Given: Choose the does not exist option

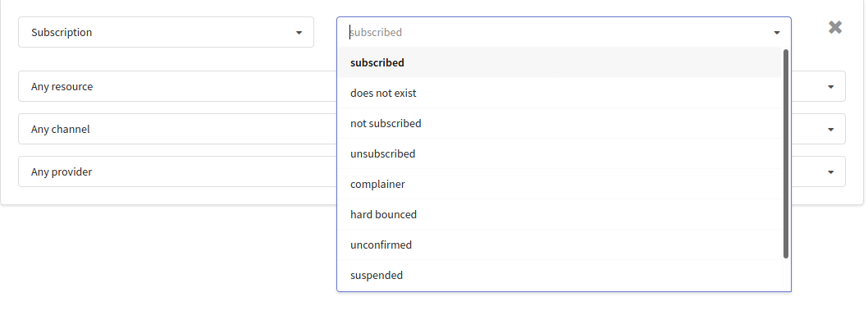Looking at the screenshot, I should pyautogui.click(x=559, y=93).
